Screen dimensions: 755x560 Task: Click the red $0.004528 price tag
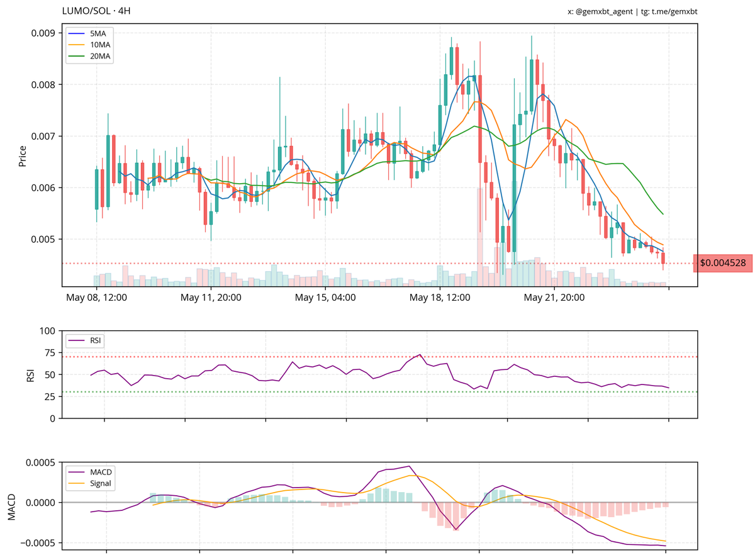point(722,263)
